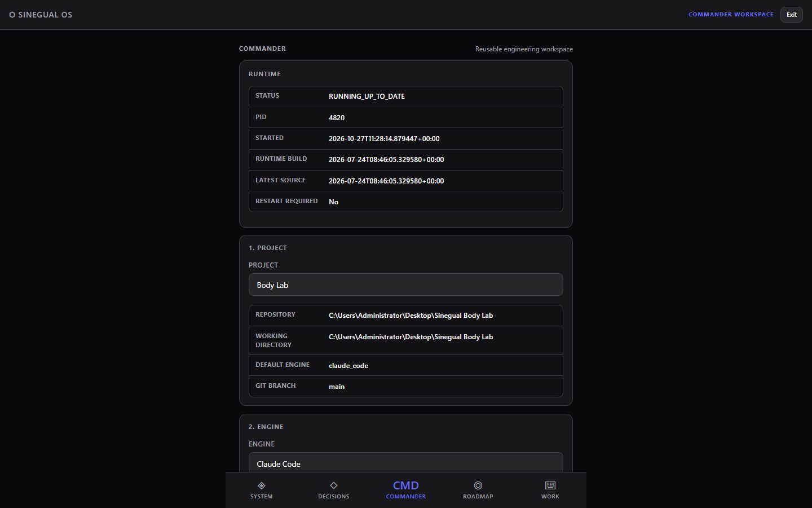Click the Restart Required value No
The height and width of the screenshot is (508, 812).
pos(333,202)
